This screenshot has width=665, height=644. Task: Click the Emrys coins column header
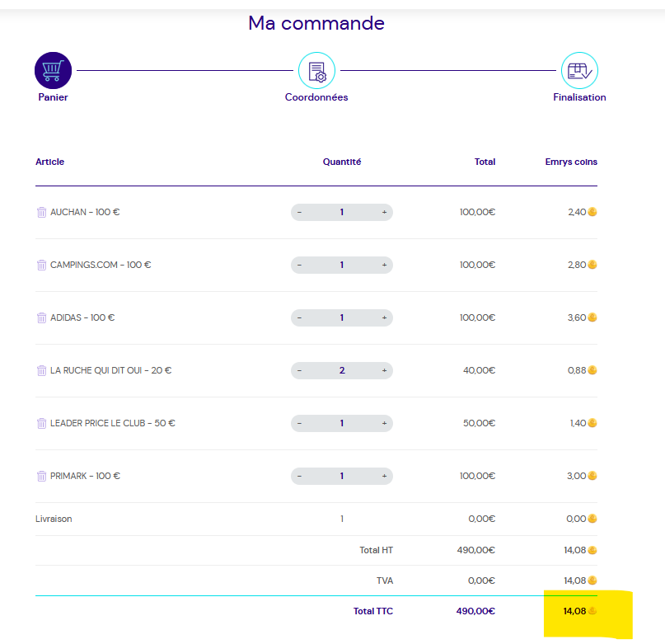(571, 162)
